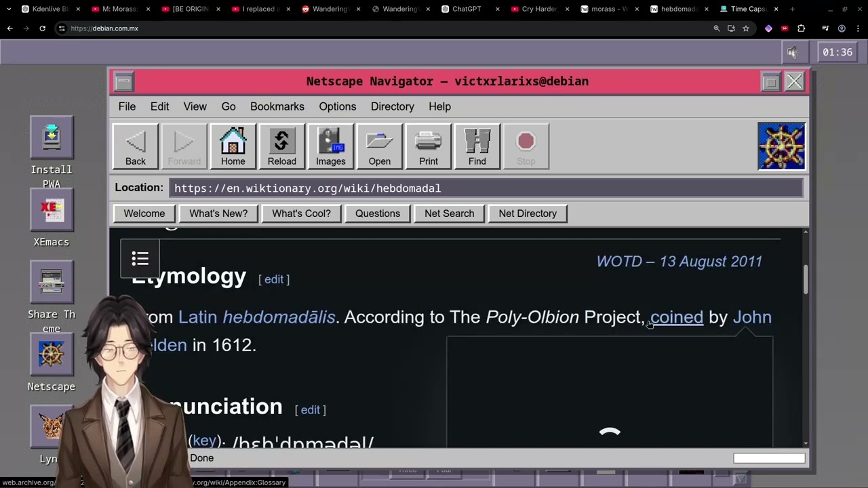Print the page with the Print button
Screen dimensions: 868x488
(428, 146)
